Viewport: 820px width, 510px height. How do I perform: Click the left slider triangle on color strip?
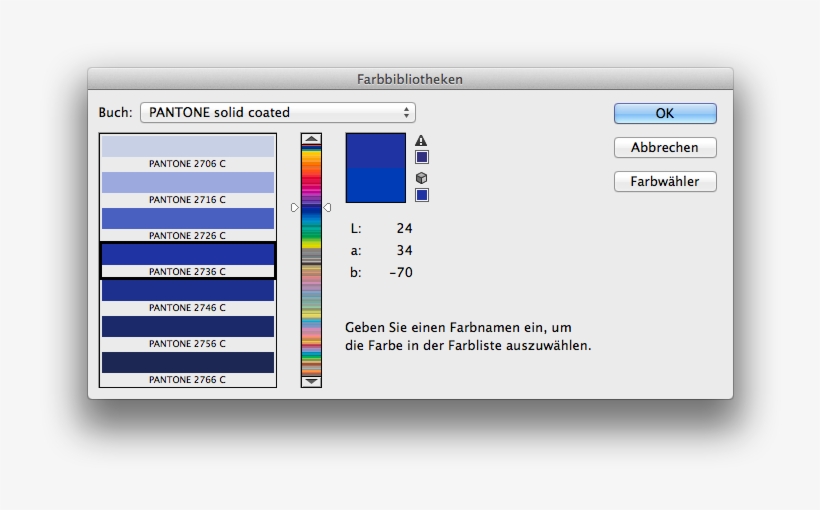point(294,208)
